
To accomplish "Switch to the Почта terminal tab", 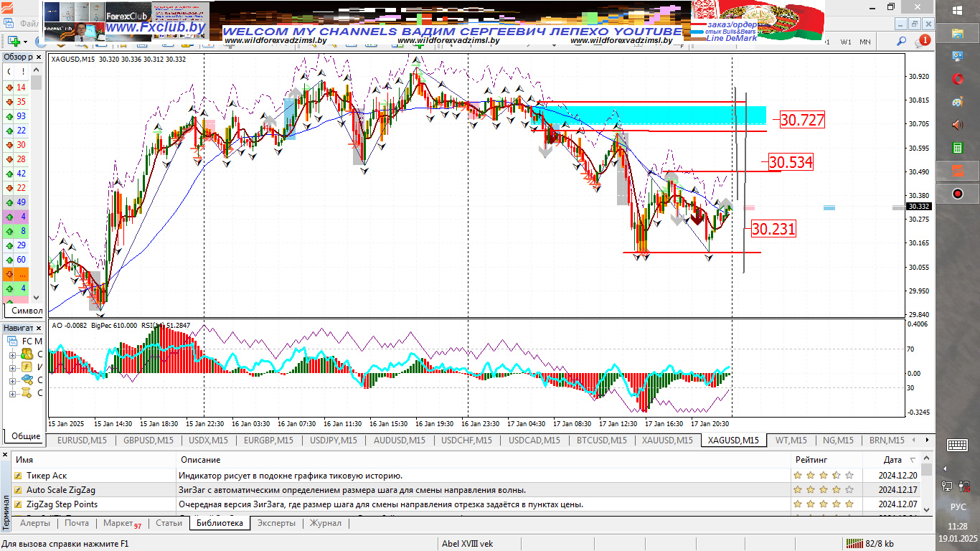I will point(77,523).
